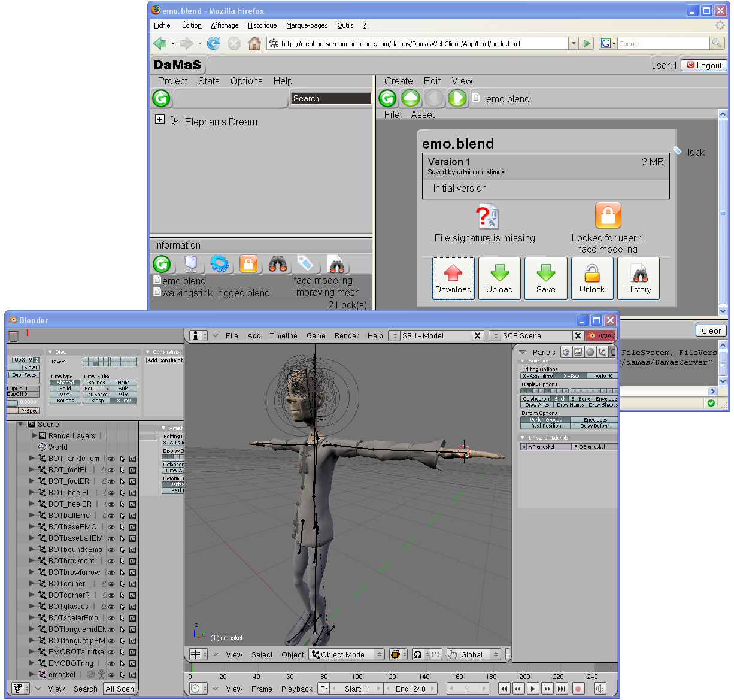Click the Clear button
Image resolution: width=734 pixels, height=700 pixels.
point(711,331)
